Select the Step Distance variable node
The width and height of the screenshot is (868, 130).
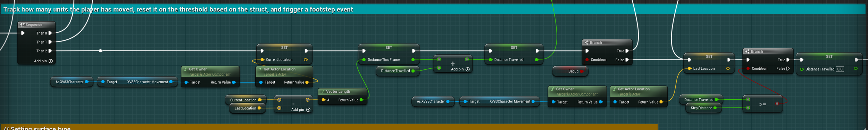[704, 108]
